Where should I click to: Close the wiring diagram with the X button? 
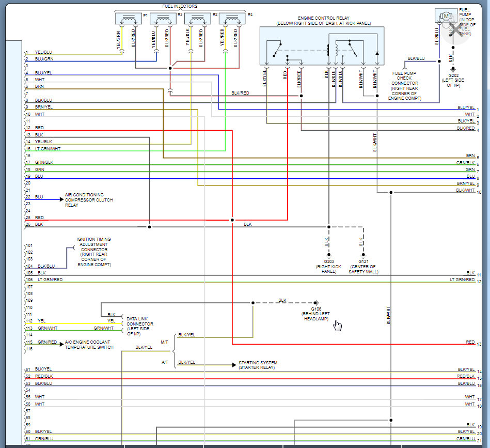tap(456, 29)
